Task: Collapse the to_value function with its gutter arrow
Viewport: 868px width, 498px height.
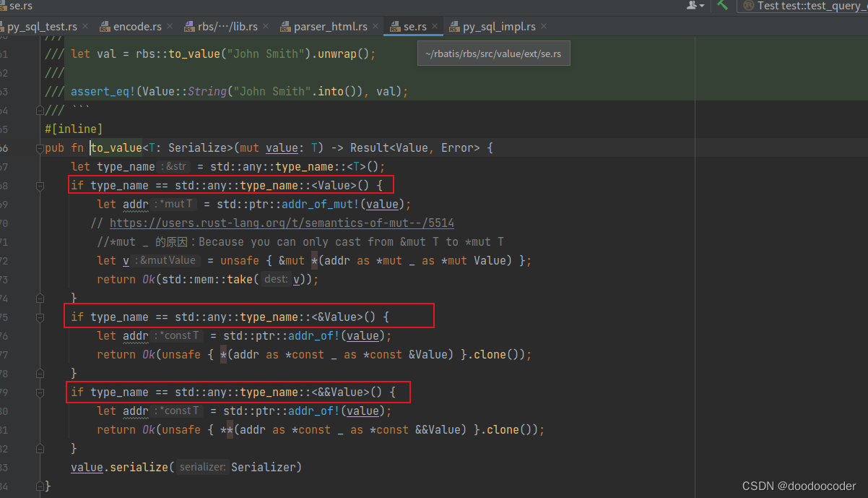Action: point(41,147)
